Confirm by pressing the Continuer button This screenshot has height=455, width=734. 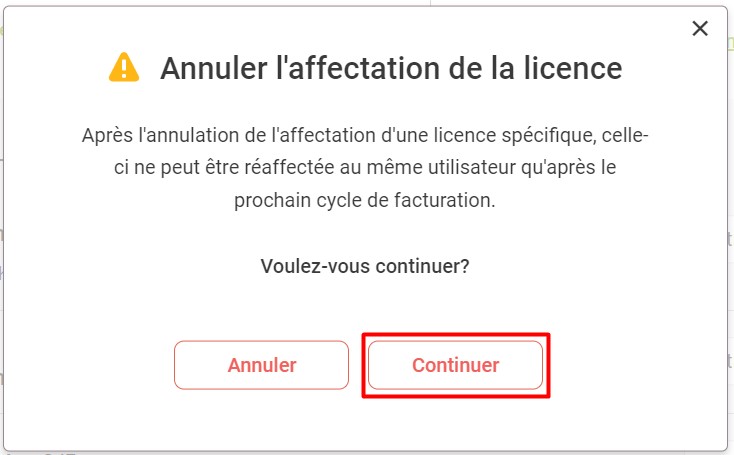coord(455,365)
